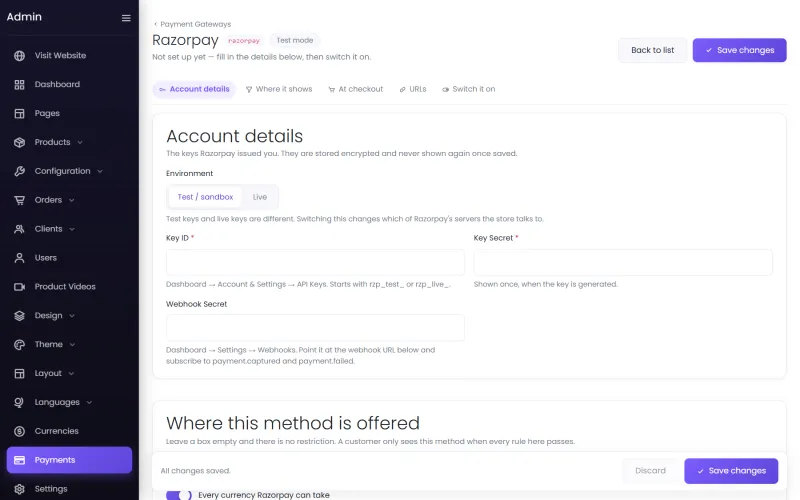Click the funnel icon in Where it shows tab
The image size is (800, 500).
point(249,90)
